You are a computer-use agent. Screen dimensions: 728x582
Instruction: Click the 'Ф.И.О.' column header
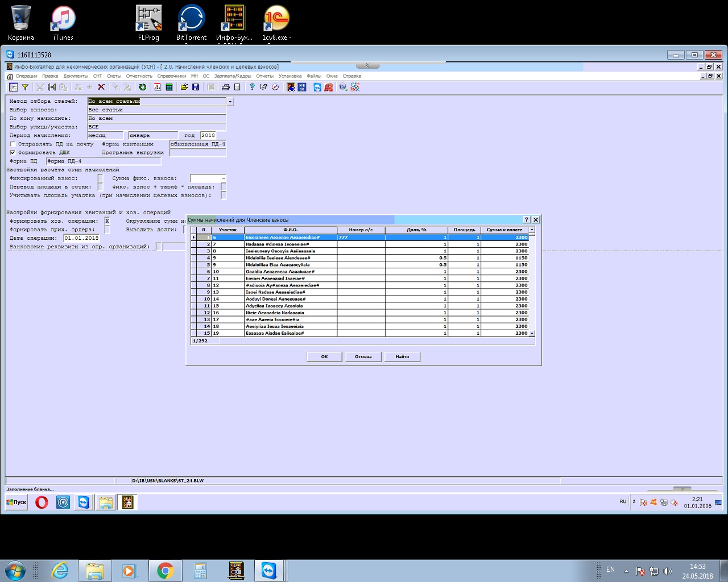tap(291, 230)
